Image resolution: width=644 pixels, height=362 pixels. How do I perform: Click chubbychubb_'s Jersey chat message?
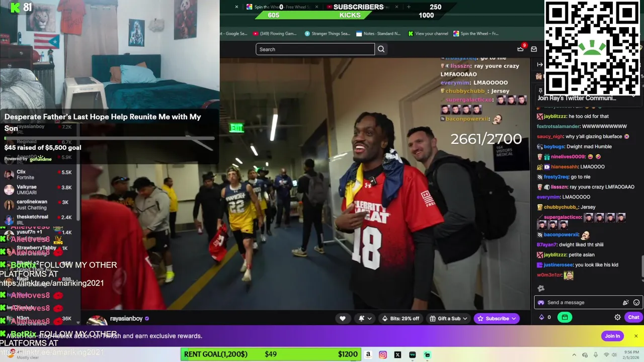click(x=566, y=207)
